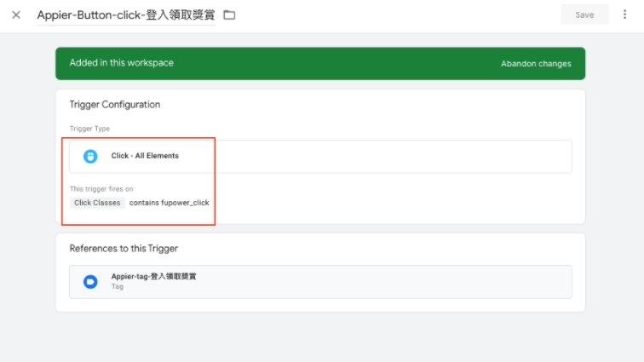Click the blue Click trigger type icon
The image size is (644, 362).
(90, 157)
